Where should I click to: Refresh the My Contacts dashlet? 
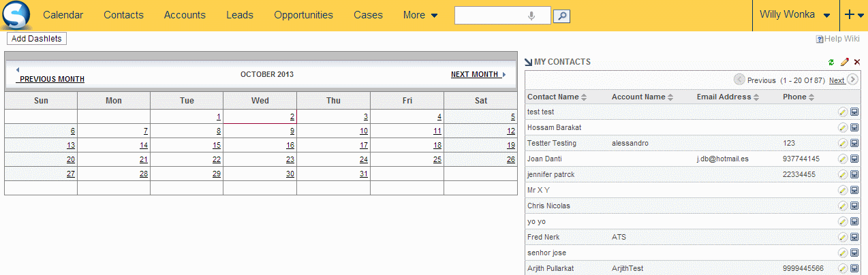pyautogui.click(x=831, y=62)
